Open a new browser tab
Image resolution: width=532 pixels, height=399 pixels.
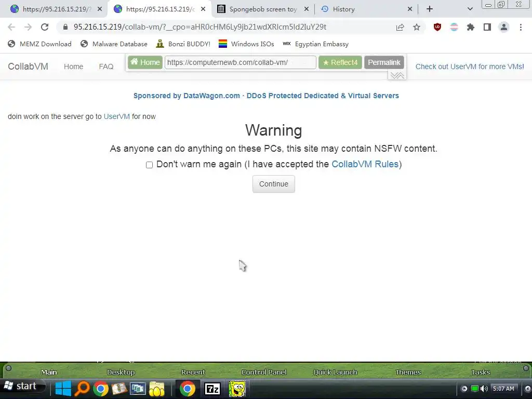[430, 9]
